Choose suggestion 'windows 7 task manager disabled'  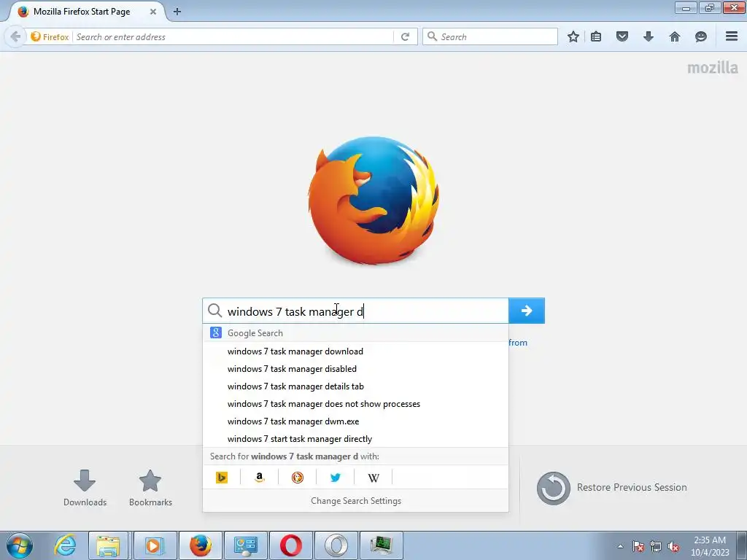(355, 369)
